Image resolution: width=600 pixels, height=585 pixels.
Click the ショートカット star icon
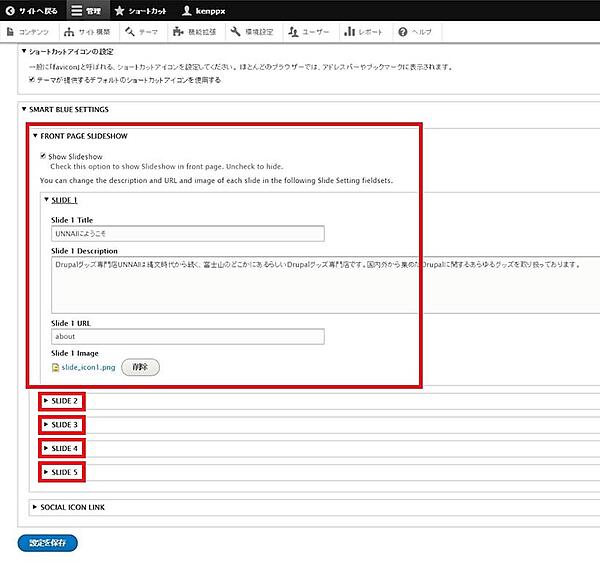pyautogui.click(x=120, y=10)
